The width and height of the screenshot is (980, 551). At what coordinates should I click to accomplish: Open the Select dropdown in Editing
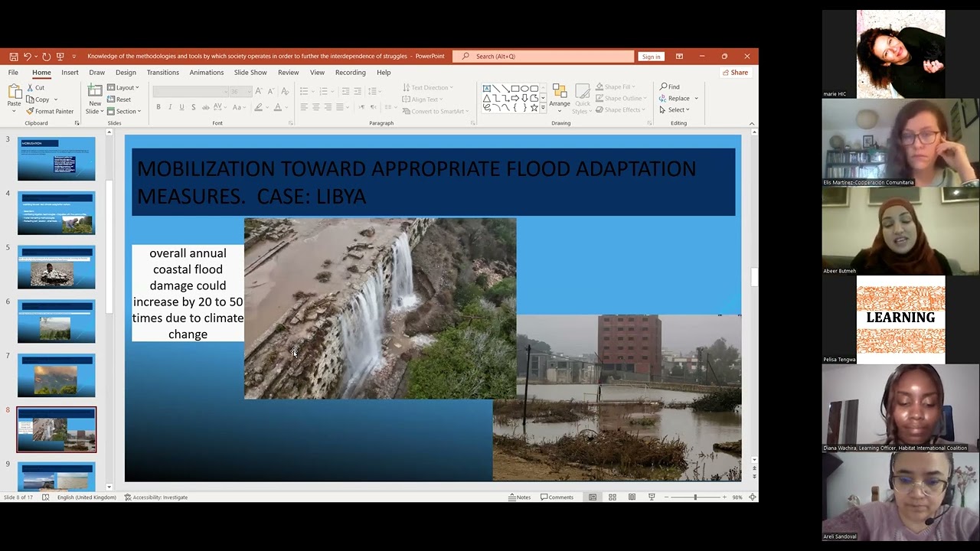click(675, 110)
